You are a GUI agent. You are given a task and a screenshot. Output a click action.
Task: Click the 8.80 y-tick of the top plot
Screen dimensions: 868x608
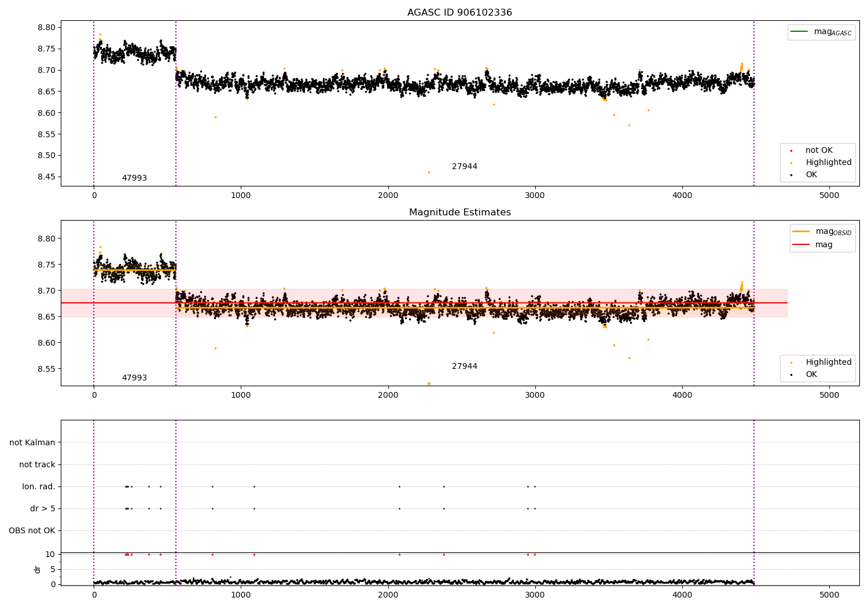[x=47, y=27]
